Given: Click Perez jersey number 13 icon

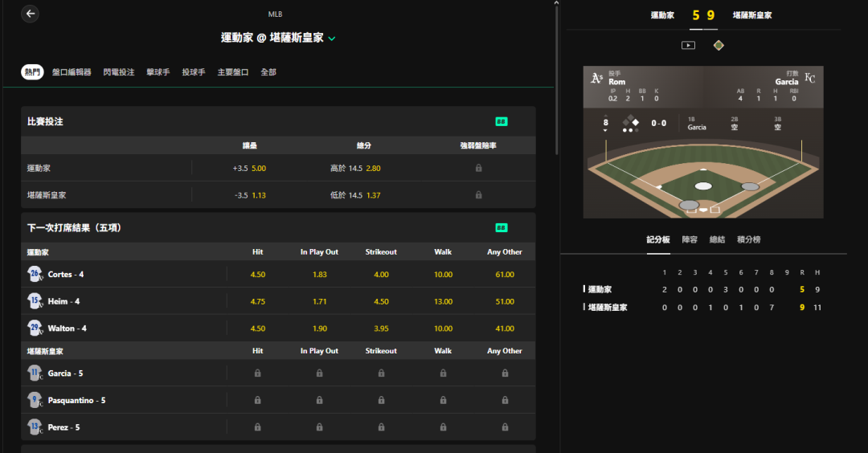Looking at the screenshot, I should click(x=35, y=427).
